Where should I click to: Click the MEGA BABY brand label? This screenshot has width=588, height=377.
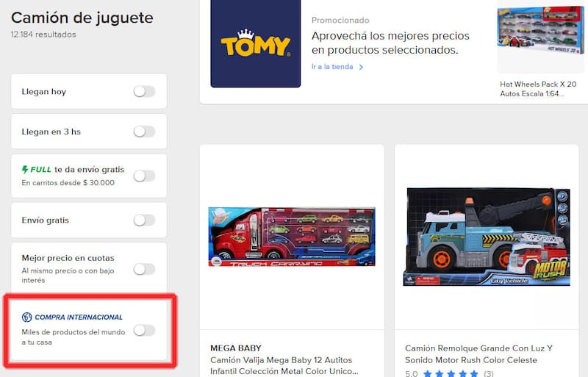coord(235,348)
